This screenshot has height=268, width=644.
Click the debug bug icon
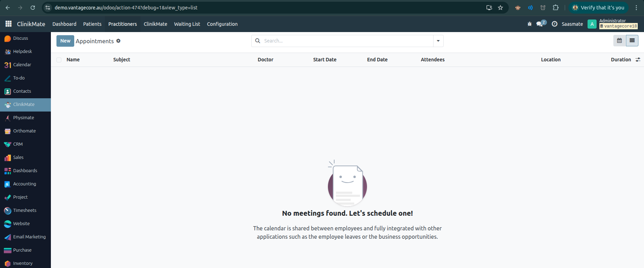click(529, 24)
